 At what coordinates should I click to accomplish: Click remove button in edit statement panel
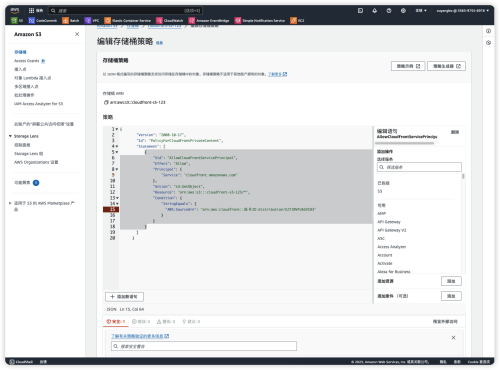tap(455, 132)
